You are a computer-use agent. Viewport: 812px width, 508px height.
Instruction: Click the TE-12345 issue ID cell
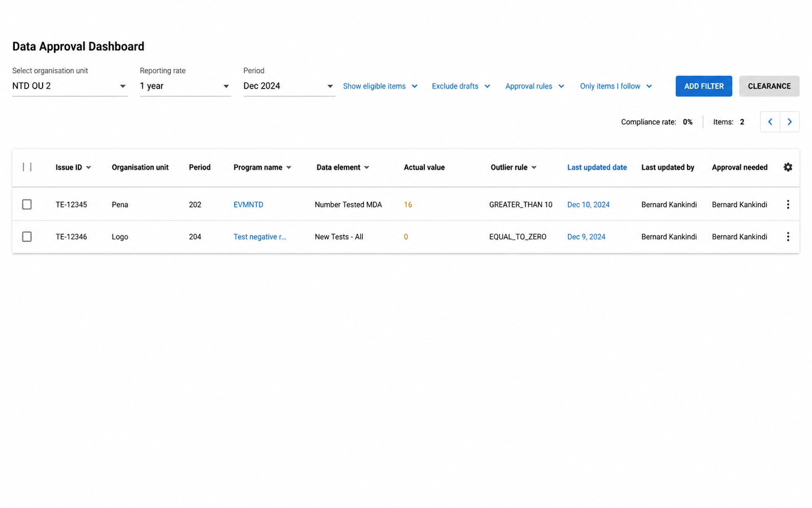pos(71,204)
